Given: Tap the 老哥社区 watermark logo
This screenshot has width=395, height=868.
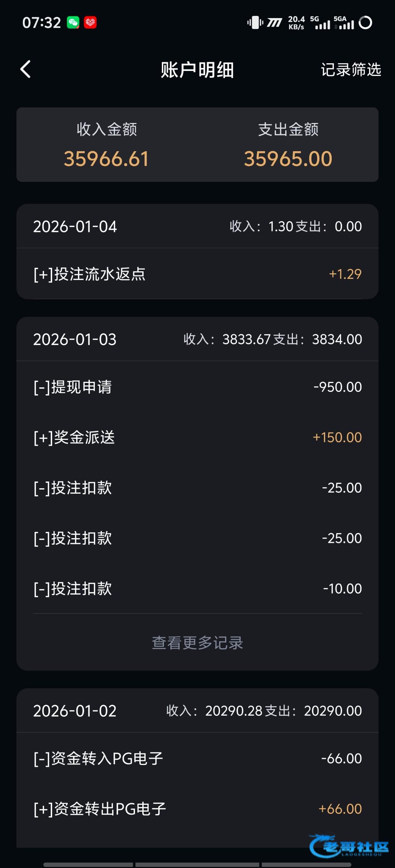Looking at the screenshot, I should 348,846.
